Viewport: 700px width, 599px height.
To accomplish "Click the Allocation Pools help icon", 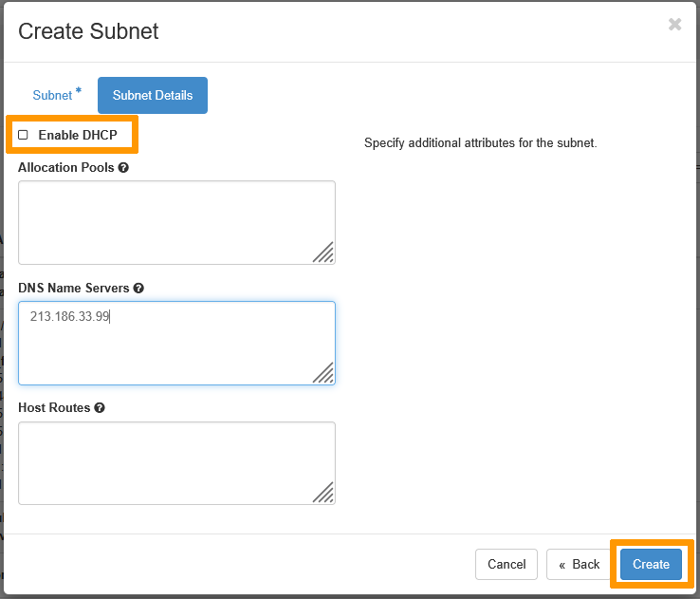I will (124, 168).
